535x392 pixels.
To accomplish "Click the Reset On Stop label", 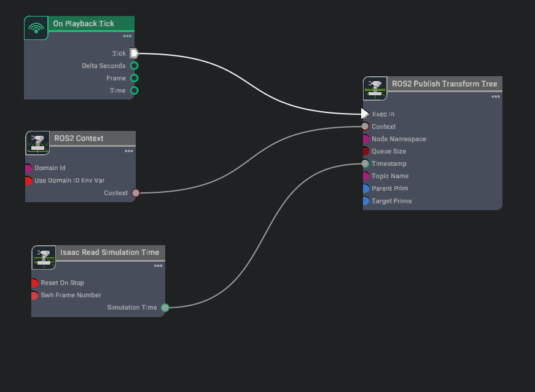I will tap(63, 283).
